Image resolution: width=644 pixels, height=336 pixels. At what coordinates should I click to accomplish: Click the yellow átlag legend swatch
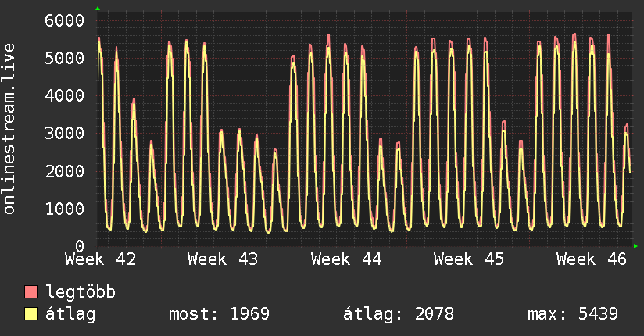pyautogui.click(x=30, y=314)
